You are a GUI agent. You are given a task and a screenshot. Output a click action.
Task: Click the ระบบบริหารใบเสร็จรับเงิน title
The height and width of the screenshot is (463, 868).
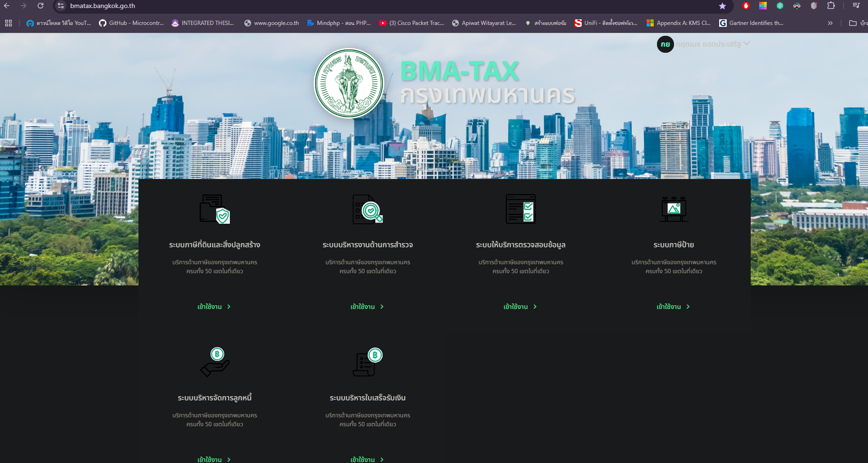tap(368, 398)
